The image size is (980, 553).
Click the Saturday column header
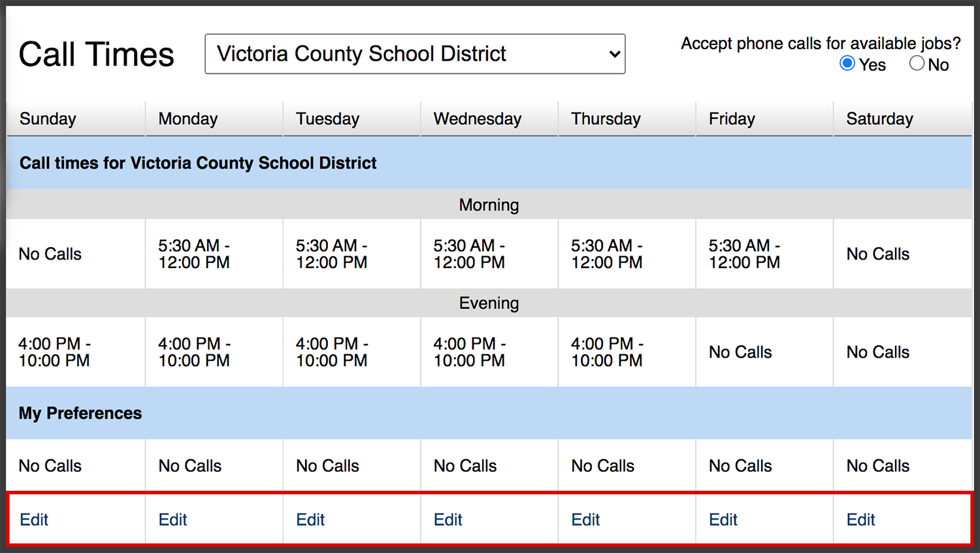tap(903, 119)
